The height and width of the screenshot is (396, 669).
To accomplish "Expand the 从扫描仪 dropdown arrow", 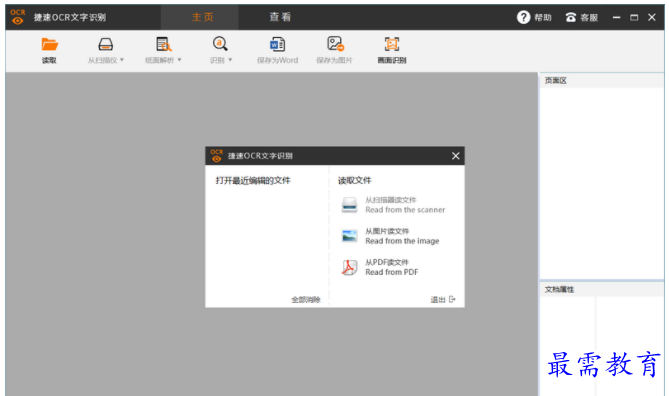I will 122,60.
